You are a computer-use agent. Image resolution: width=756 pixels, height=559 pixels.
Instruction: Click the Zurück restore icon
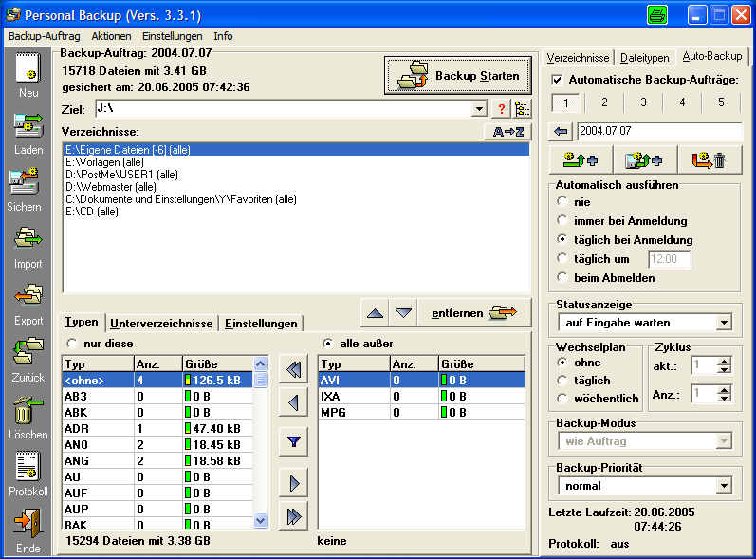pos(28,351)
